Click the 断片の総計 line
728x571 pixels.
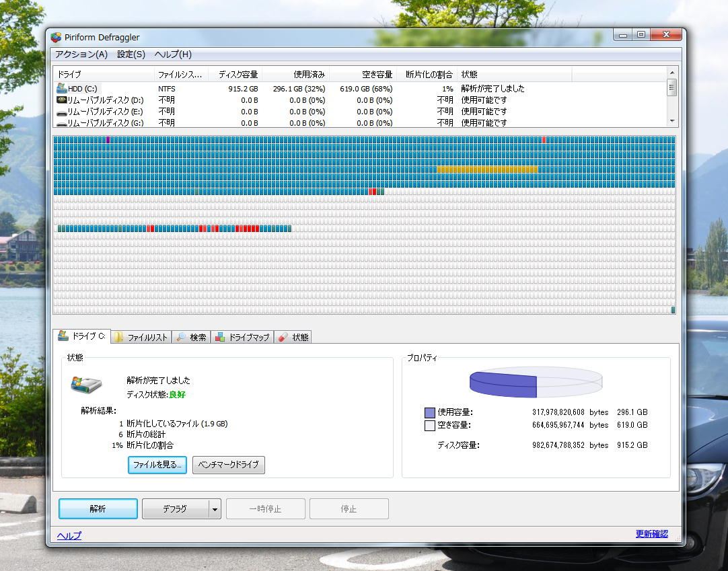point(146,434)
